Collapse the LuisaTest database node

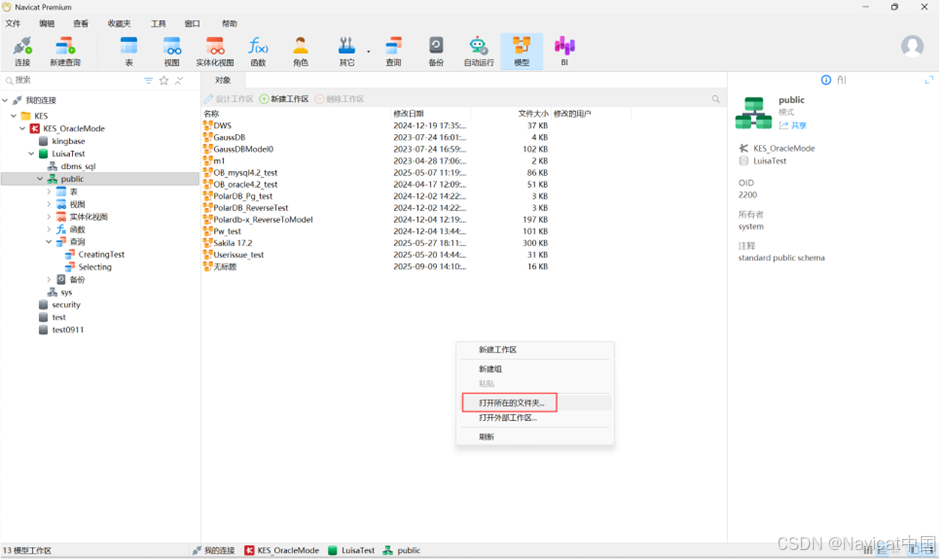[x=31, y=154]
